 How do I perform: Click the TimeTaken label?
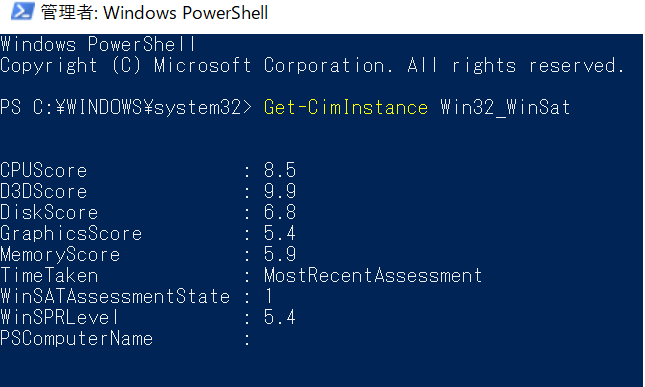pos(49,275)
